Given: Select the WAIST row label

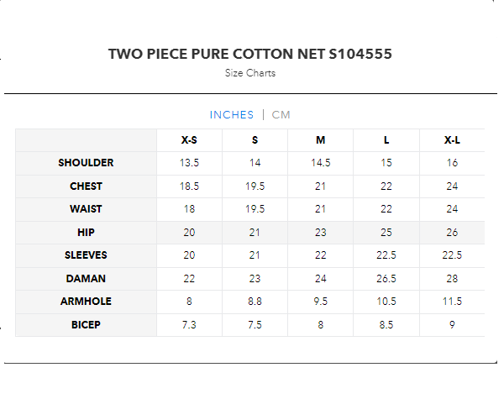Looking at the screenshot, I should click(x=86, y=209).
